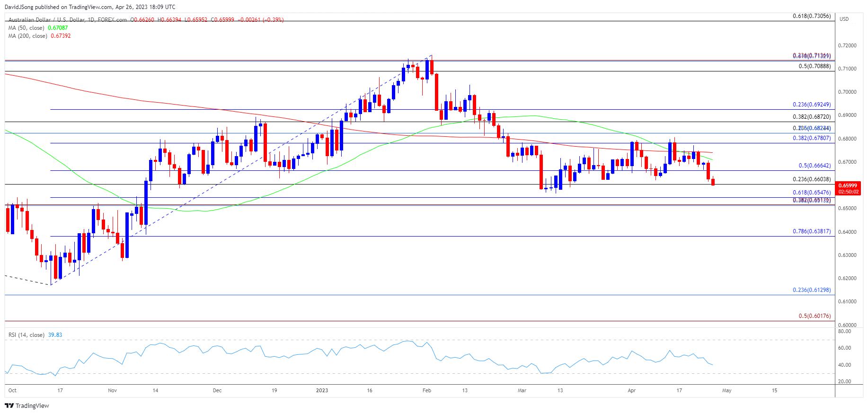Click the Dec label on date axis

(217, 390)
